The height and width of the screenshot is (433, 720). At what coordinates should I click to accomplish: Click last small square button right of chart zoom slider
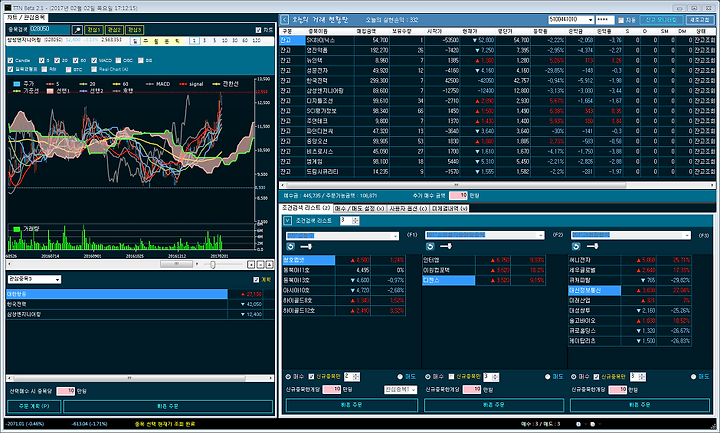pyautogui.click(x=269, y=264)
